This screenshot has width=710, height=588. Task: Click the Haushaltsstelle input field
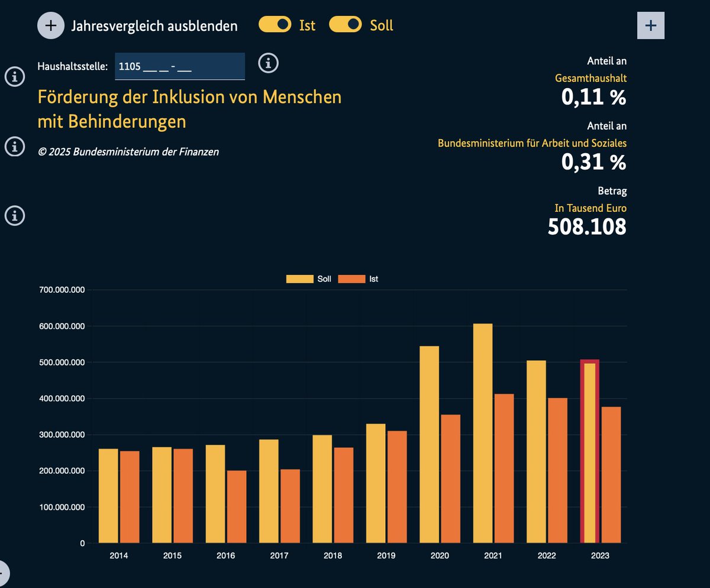point(180,66)
